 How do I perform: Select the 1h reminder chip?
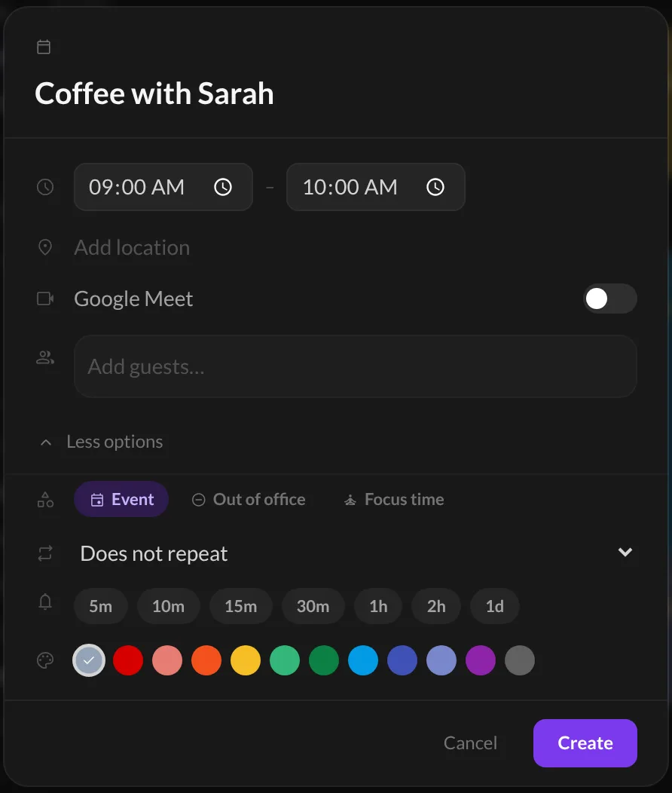pyautogui.click(x=378, y=606)
